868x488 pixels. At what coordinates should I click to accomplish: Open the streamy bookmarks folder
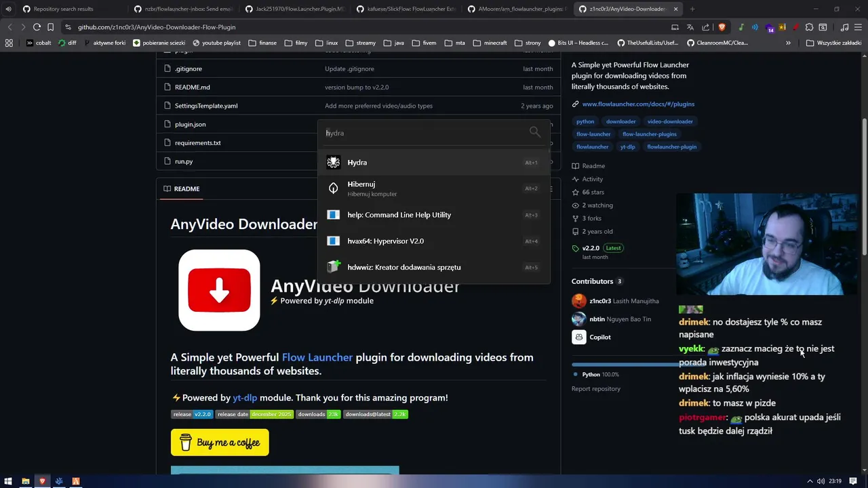coord(360,43)
